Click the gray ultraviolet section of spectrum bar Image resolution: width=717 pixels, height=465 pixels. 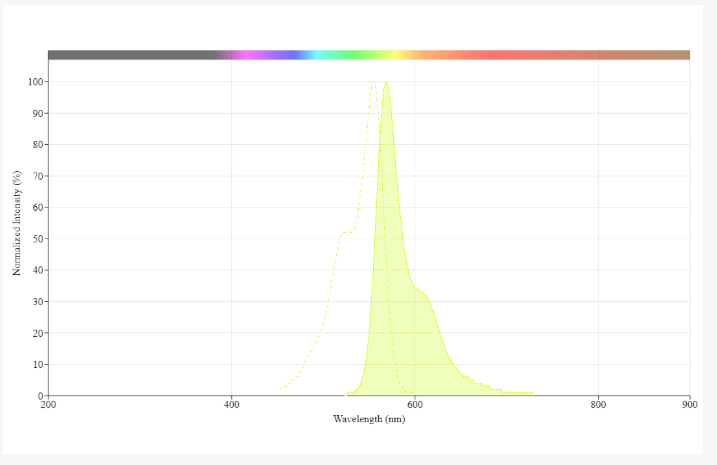pyautogui.click(x=130, y=55)
